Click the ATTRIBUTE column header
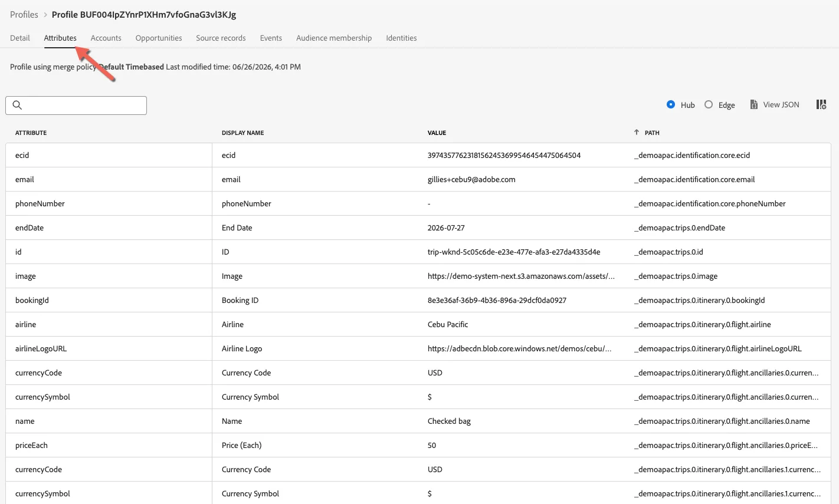Image resolution: width=839 pixels, height=504 pixels. click(x=31, y=133)
